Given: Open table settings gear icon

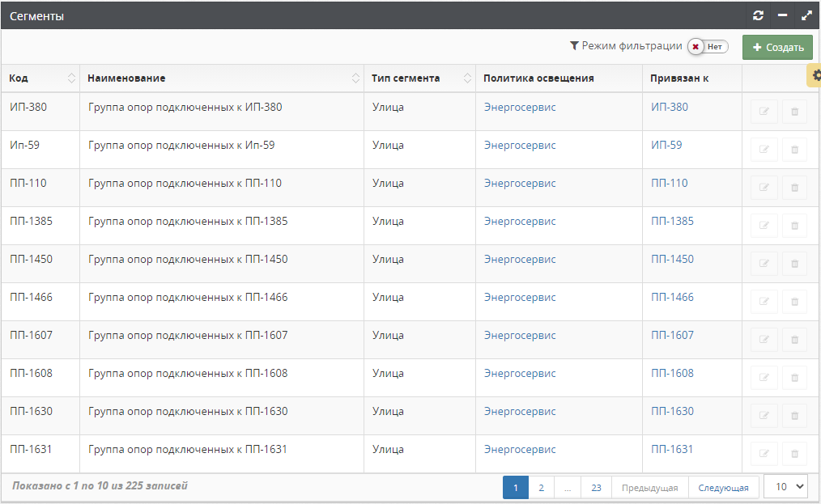Looking at the screenshot, I should 815,75.
